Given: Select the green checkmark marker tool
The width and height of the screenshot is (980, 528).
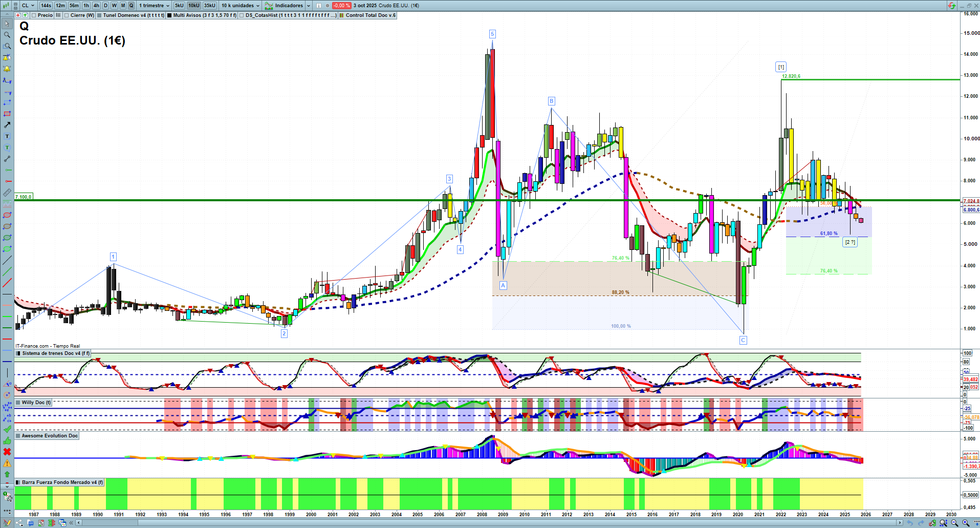Looking at the screenshot, I should tap(7, 429).
